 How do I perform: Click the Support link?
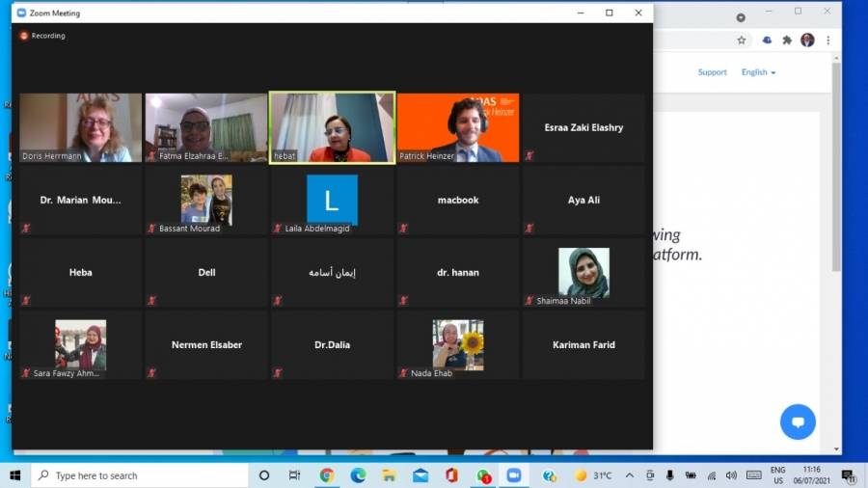[712, 72]
